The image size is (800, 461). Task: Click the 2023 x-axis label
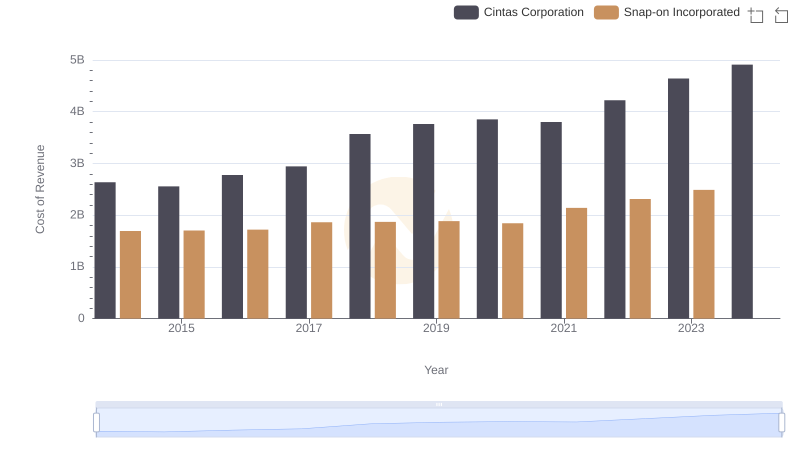(691, 328)
